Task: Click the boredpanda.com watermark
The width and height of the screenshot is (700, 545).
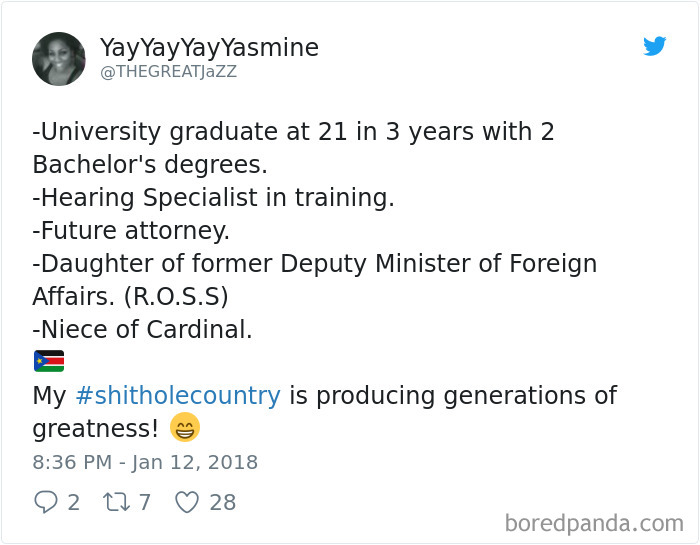Action: coord(594,522)
